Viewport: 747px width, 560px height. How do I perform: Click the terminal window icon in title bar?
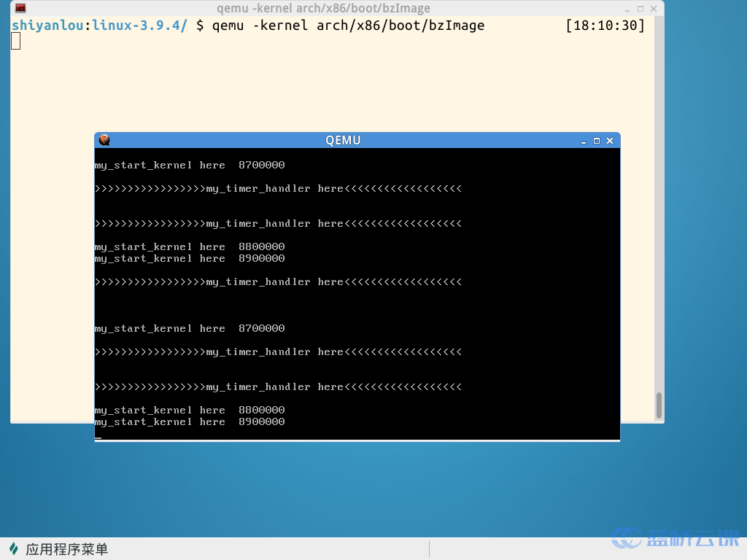(x=20, y=9)
